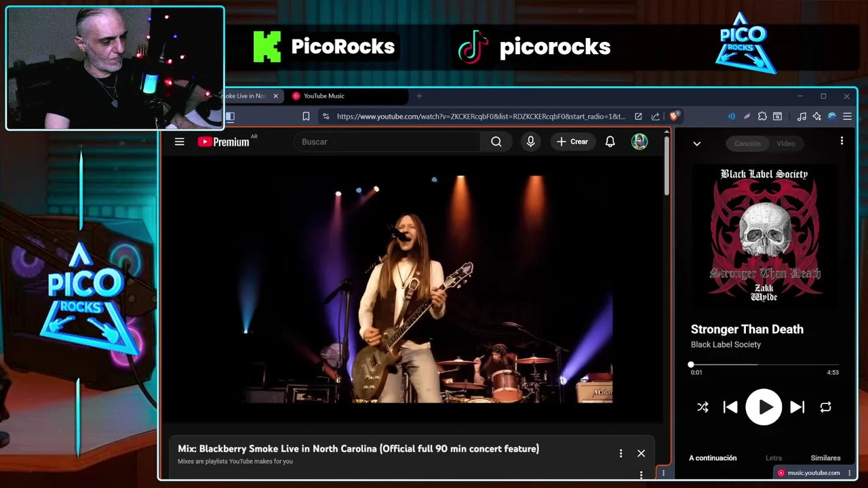Minimize the browser window

click(800, 96)
